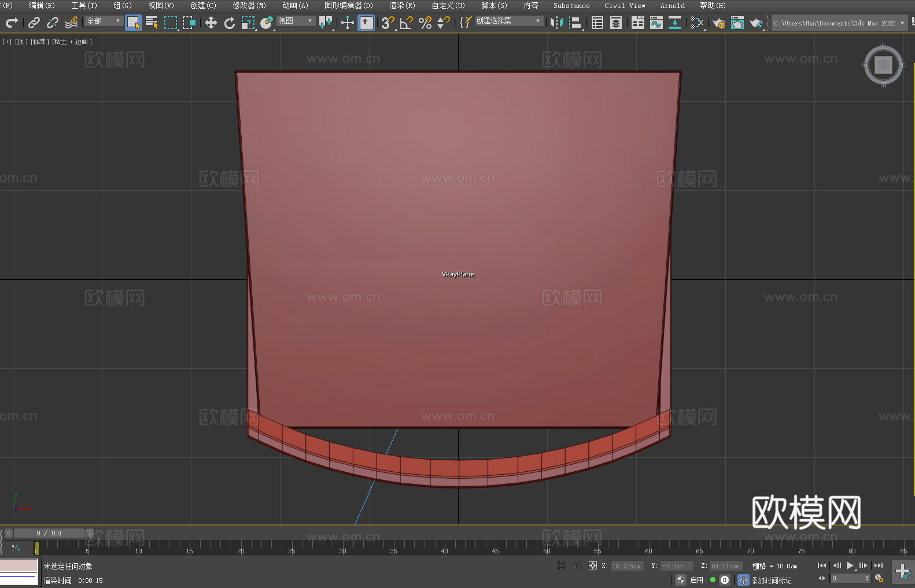Open Select by Name list icon
This screenshot has width=915, height=588.
coord(152,23)
